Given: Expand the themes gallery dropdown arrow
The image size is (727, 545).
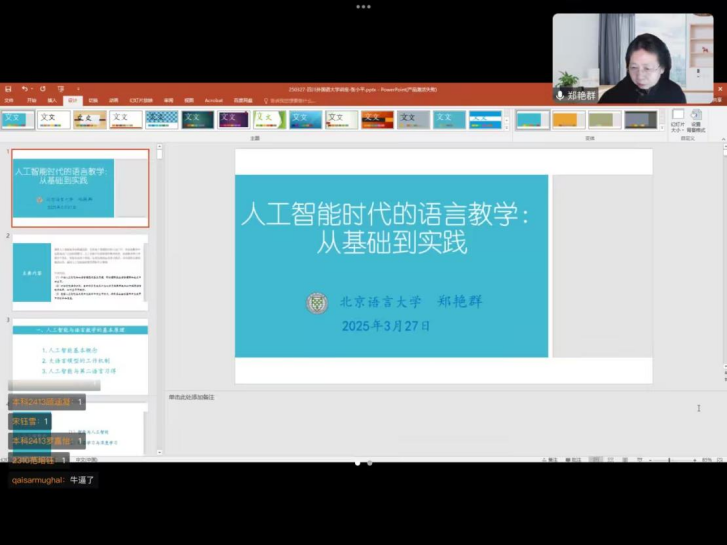Looking at the screenshot, I should coord(506,128).
